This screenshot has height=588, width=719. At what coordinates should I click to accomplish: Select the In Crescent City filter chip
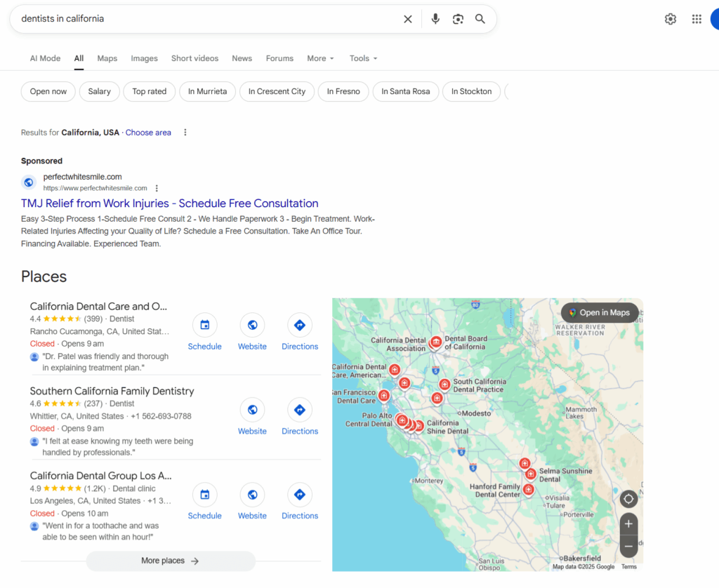coord(277,92)
